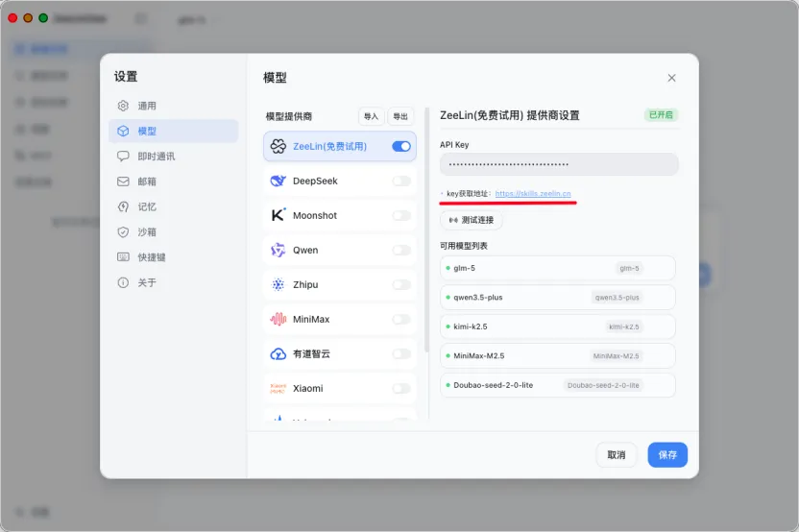Select the ZeeLin(免费试用) provider name
The height and width of the screenshot is (532, 799).
point(329,146)
